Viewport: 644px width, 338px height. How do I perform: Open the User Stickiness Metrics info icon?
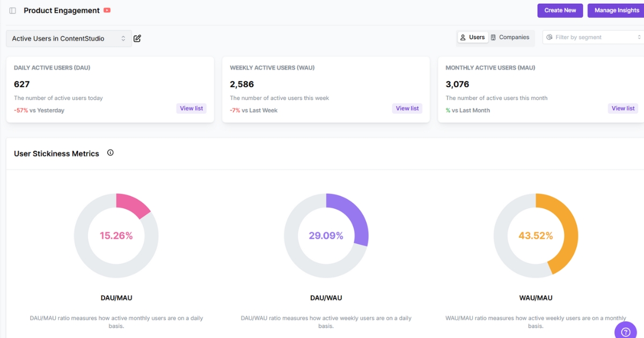[x=111, y=153]
